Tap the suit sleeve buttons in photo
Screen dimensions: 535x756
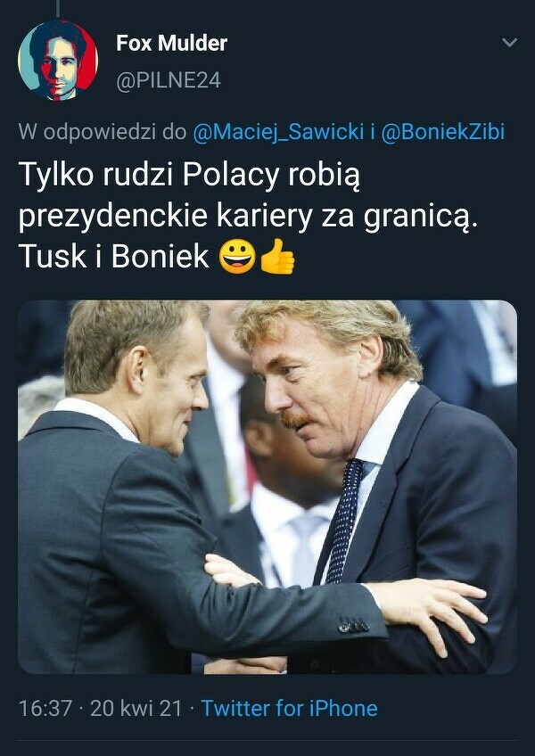click(x=354, y=626)
